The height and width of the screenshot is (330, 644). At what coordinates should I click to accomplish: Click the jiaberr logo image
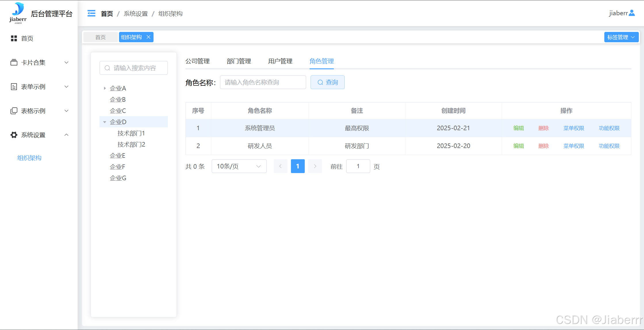pyautogui.click(x=18, y=13)
